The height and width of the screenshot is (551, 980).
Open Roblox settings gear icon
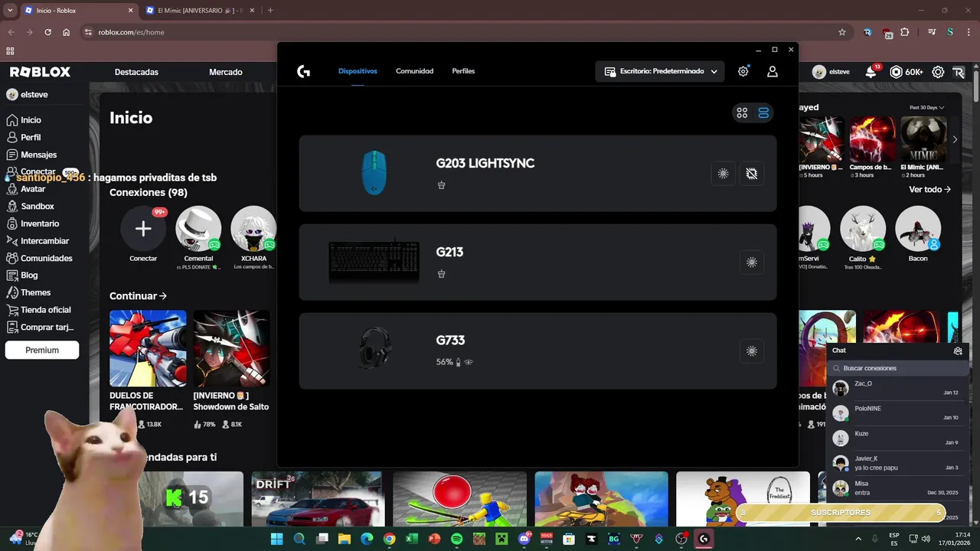click(x=938, y=72)
